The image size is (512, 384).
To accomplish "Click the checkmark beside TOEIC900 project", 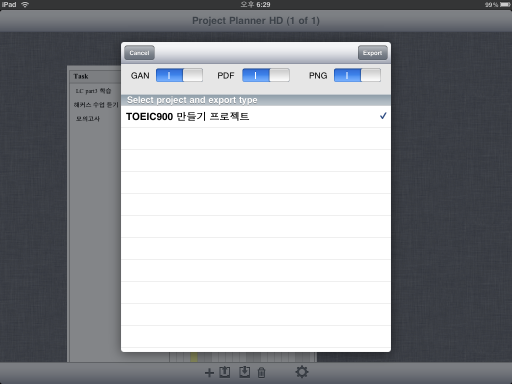I will pyautogui.click(x=383, y=116).
